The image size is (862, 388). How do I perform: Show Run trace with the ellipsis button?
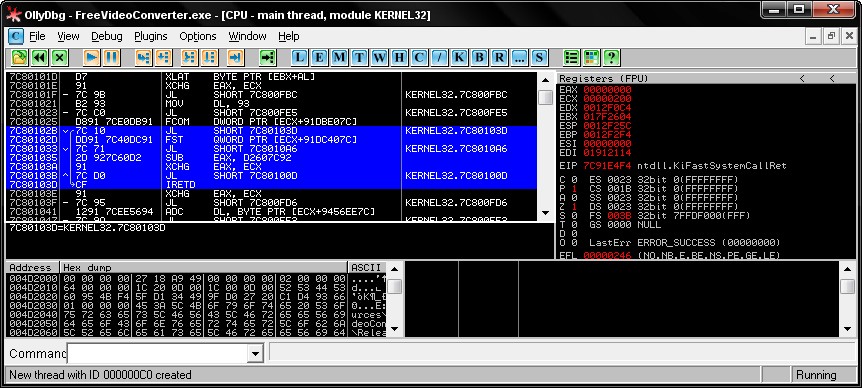click(x=520, y=57)
